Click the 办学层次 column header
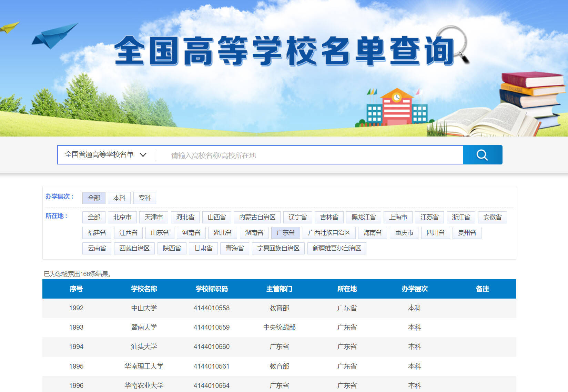The width and height of the screenshot is (568, 392). click(415, 289)
